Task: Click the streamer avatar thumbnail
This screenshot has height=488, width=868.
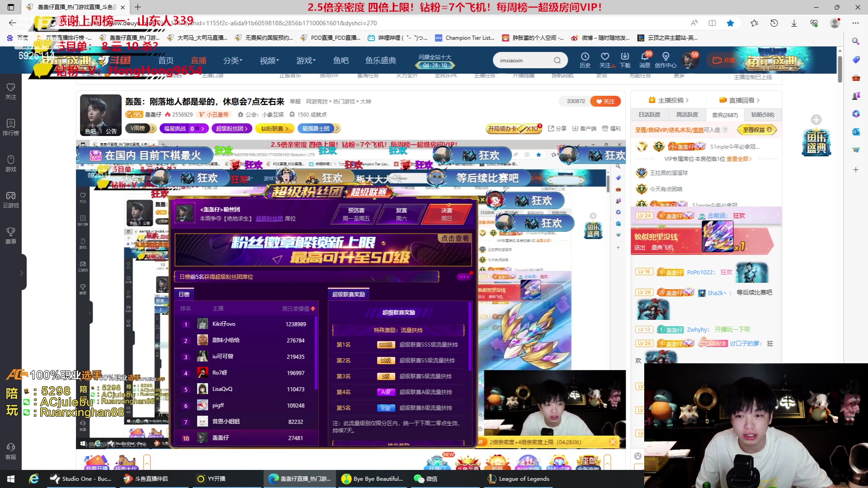Action: point(101,115)
